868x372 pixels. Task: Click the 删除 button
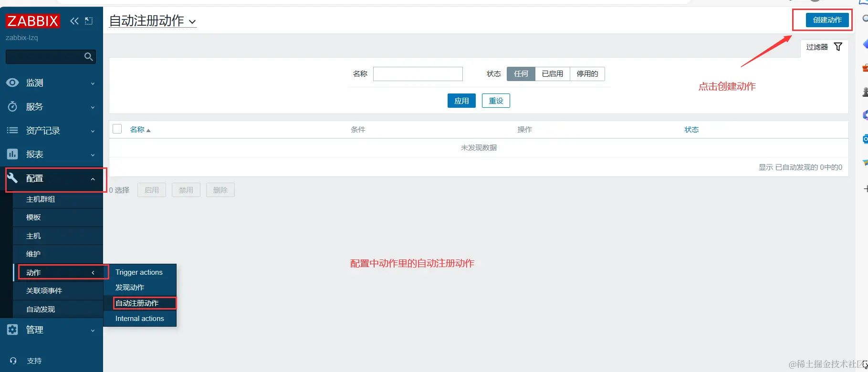(220, 190)
